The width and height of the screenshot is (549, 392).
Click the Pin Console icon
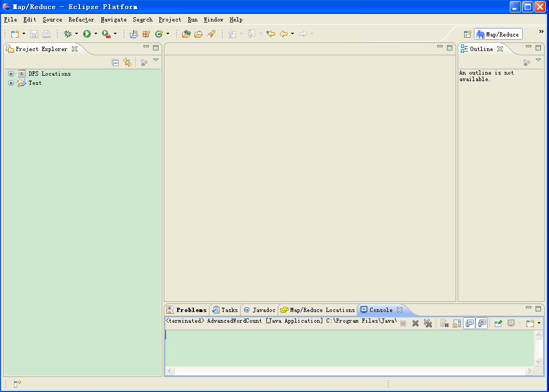click(498, 323)
